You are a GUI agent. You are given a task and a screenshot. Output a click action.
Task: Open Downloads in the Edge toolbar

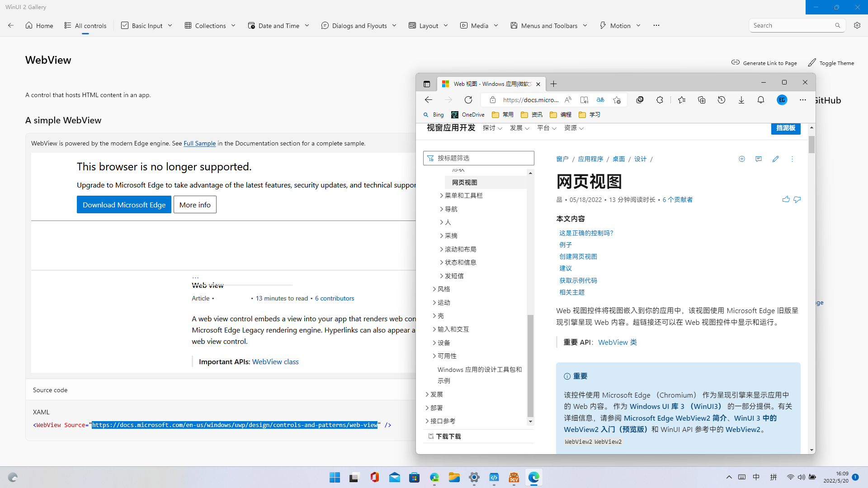pyautogui.click(x=741, y=100)
